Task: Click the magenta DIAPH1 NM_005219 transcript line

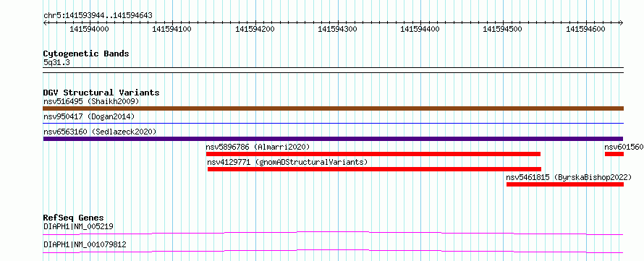Action: pyautogui.click(x=333, y=233)
